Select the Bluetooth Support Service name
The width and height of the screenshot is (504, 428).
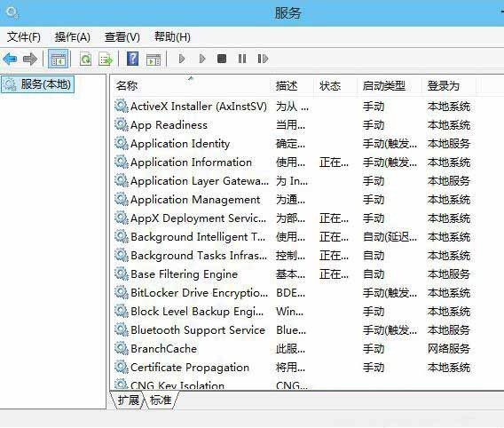198,330
